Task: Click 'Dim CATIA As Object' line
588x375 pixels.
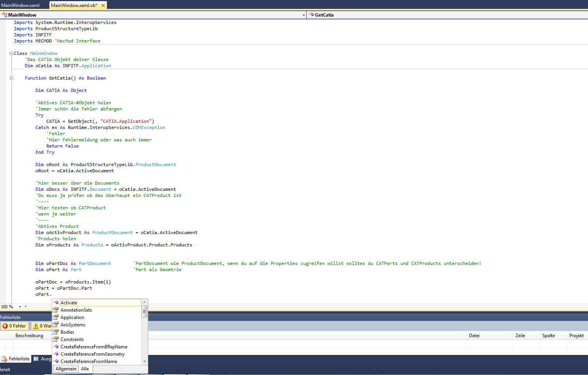Action: coord(61,90)
